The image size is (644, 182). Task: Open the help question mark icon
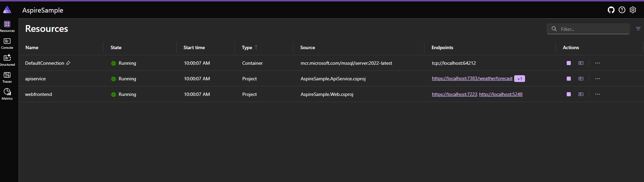coord(622,10)
